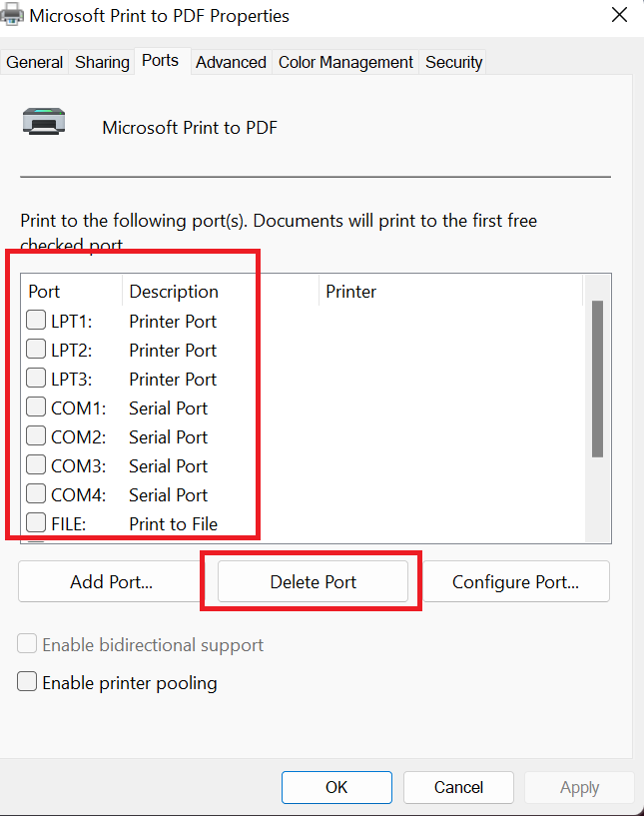Viewport: 644px width, 816px height.
Task: Open Configure Port settings
Action: pos(515,582)
